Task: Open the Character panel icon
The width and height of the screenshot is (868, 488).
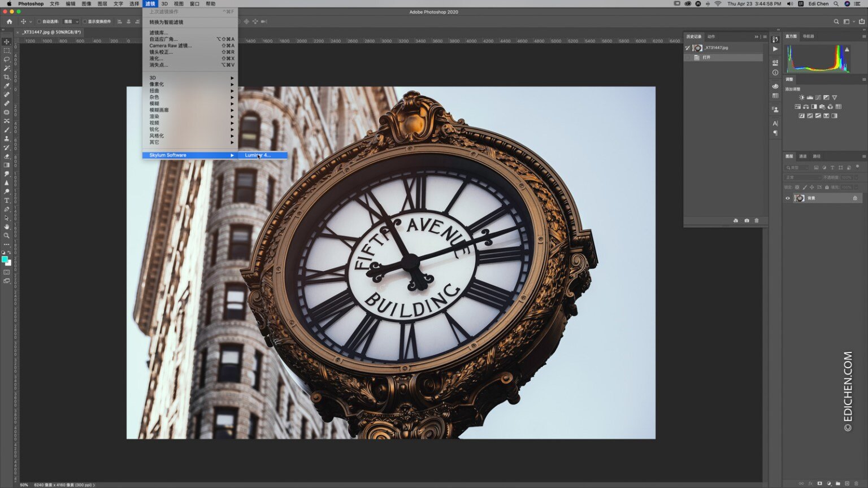Action: pos(775,123)
